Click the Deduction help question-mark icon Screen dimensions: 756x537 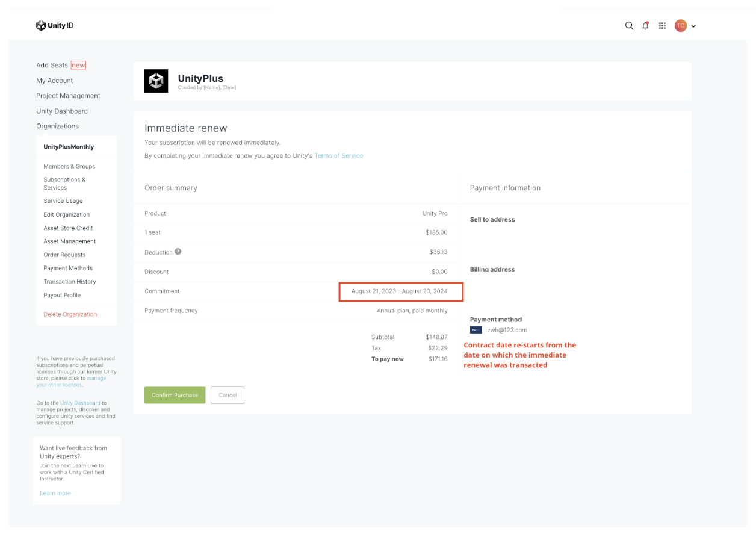178,252
